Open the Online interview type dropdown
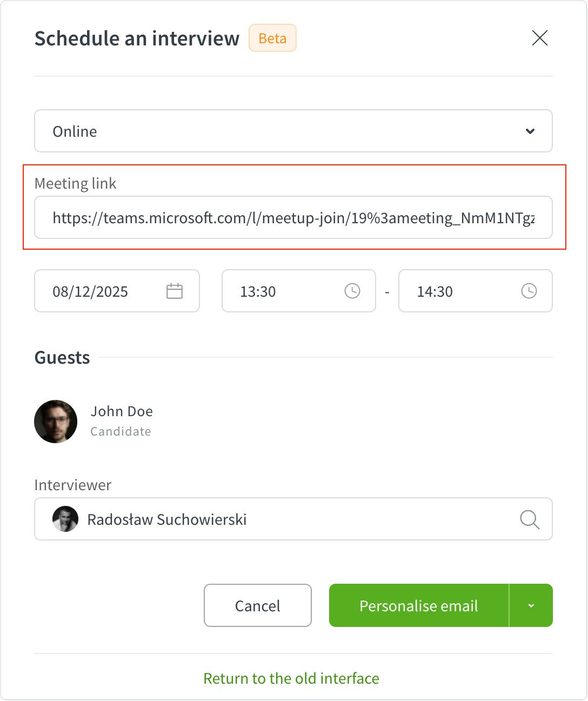 (293, 131)
